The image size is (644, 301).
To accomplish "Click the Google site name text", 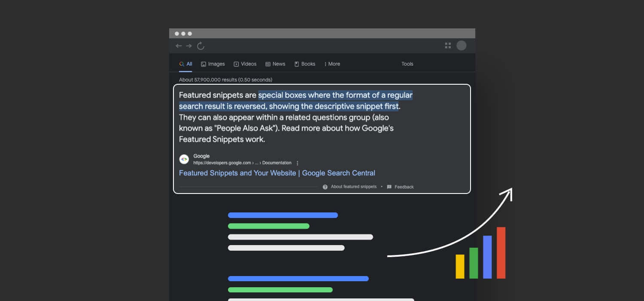I will 201,156.
